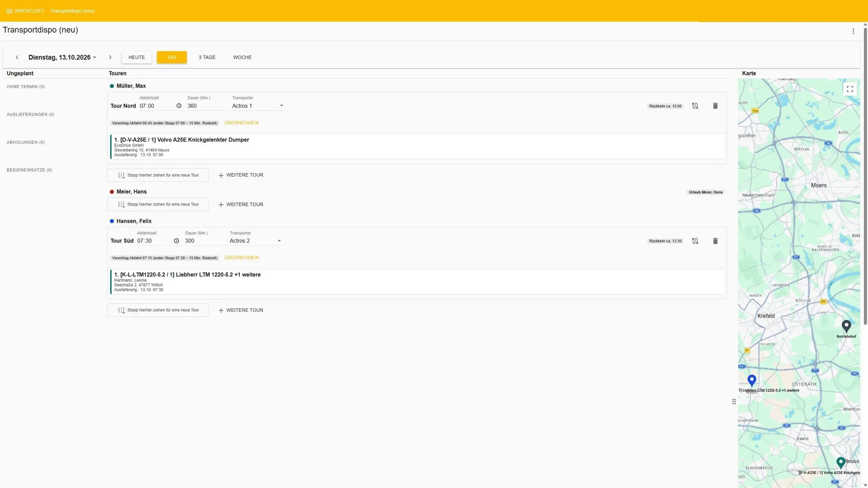Click the blue Liebherr LTM map pin
Viewport: 868px width, 488px height.
752,380
